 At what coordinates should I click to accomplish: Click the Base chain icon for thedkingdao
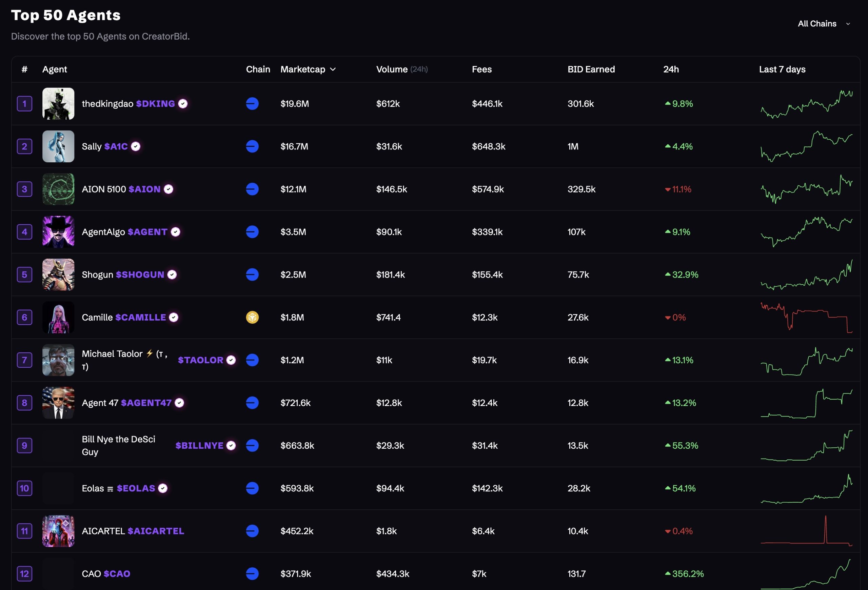pyautogui.click(x=253, y=104)
